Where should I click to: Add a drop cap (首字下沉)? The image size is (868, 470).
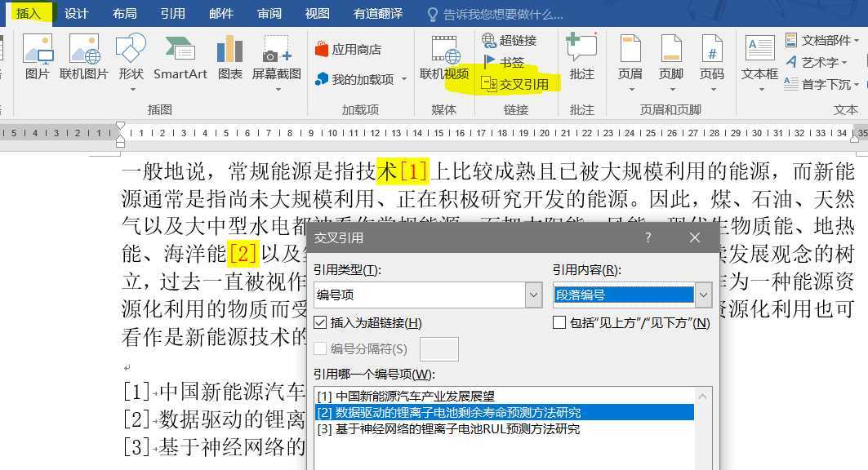pos(821,85)
